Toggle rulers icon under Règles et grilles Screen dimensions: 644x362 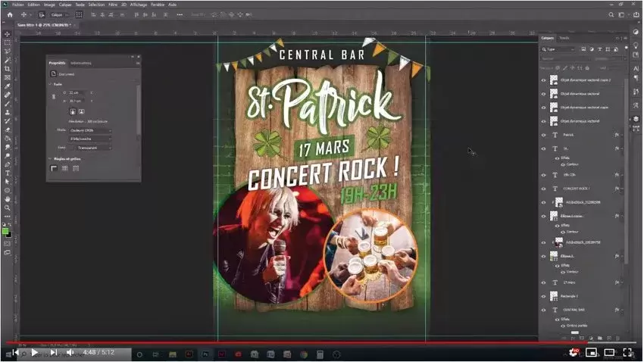click(x=54, y=168)
